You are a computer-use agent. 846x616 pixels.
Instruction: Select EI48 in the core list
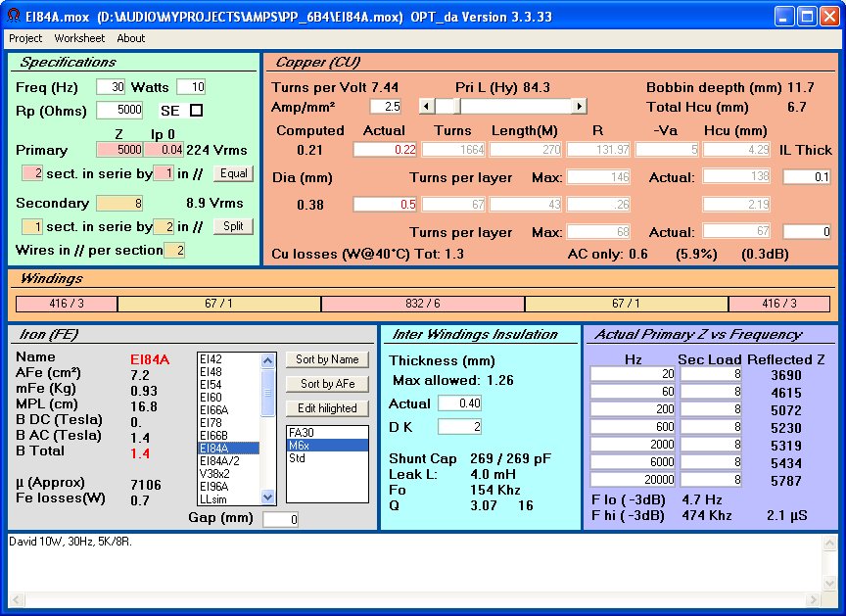[229, 372]
